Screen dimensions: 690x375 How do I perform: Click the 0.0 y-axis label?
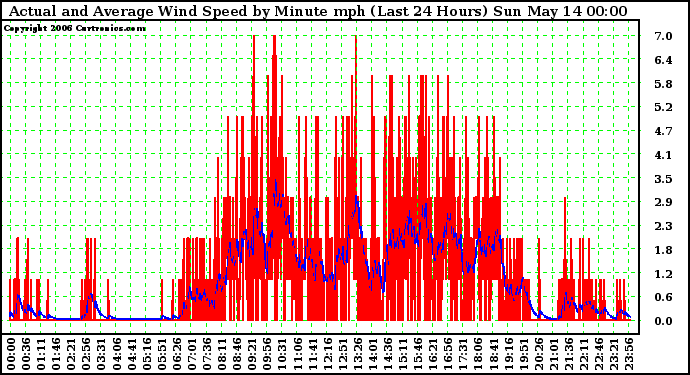[663, 321]
